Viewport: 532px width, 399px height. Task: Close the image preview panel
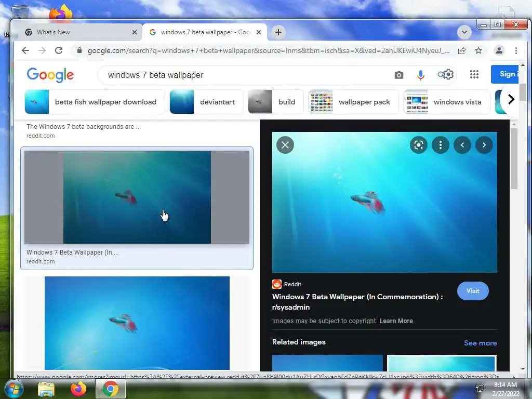click(x=285, y=145)
